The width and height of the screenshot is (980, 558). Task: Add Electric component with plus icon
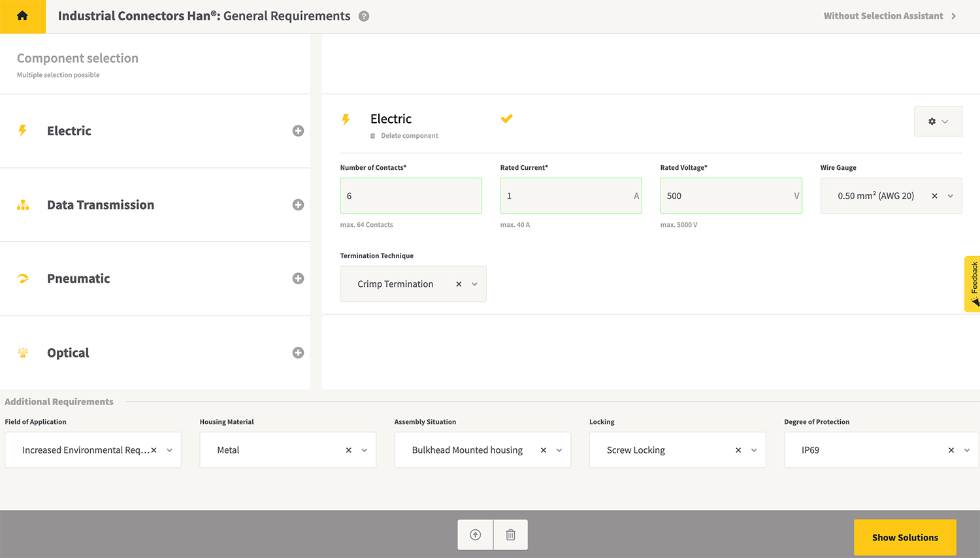point(298,131)
